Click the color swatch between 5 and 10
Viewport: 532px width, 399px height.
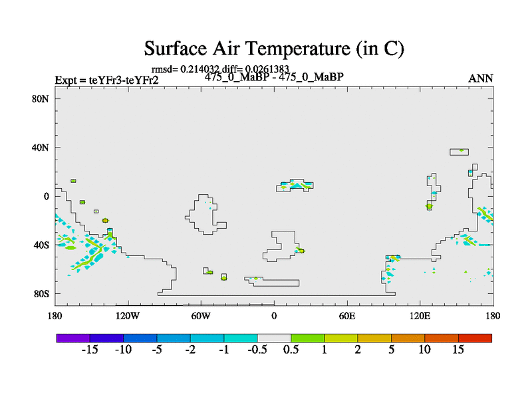pyautogui.click(x=408, y=338)
